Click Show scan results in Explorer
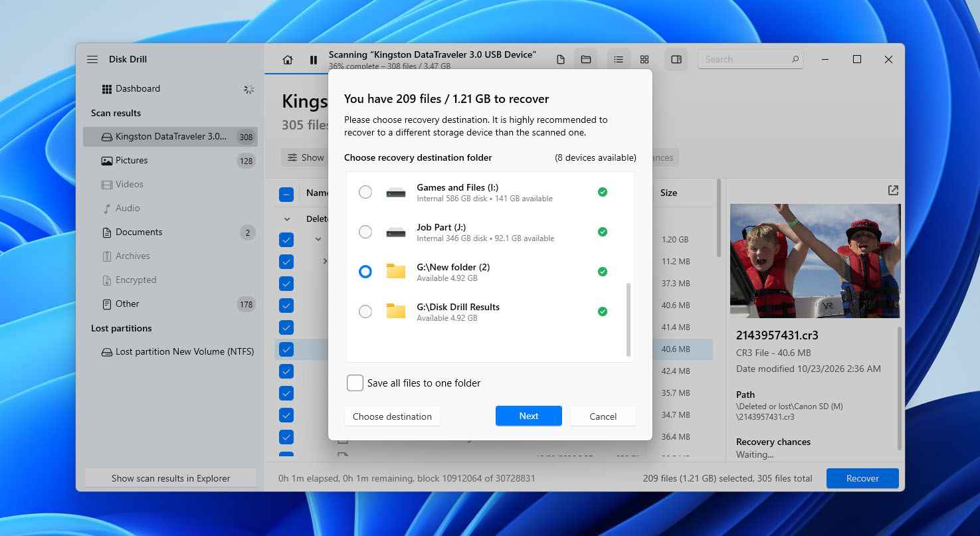 [171, 478]
